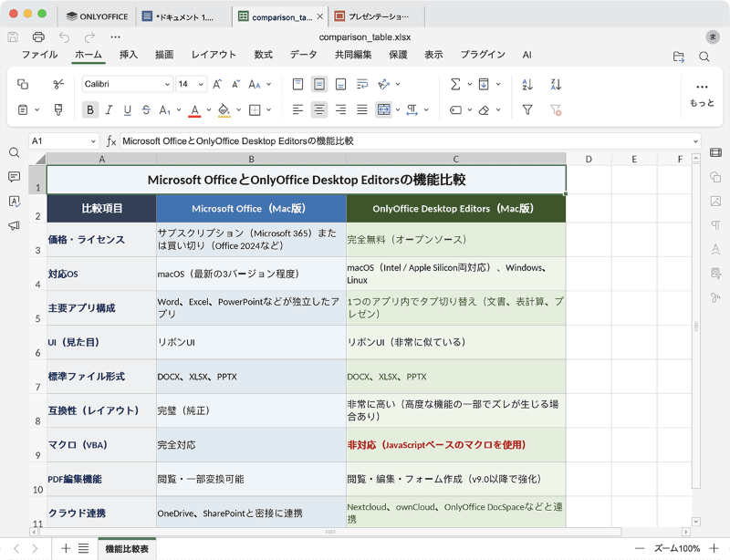
Task: Expand the formula bar
Action: 695,141
